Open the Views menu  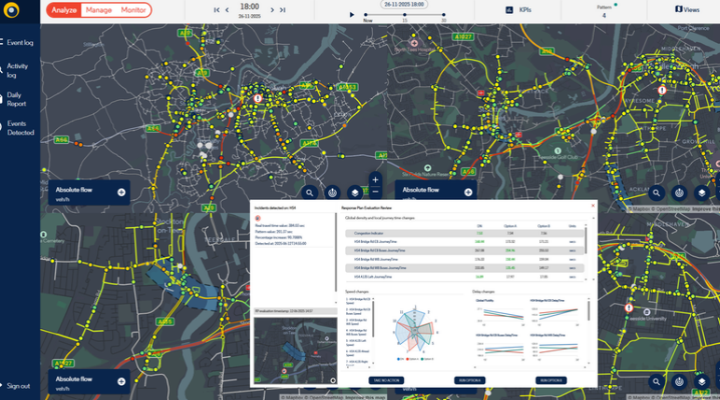(687, 10)
